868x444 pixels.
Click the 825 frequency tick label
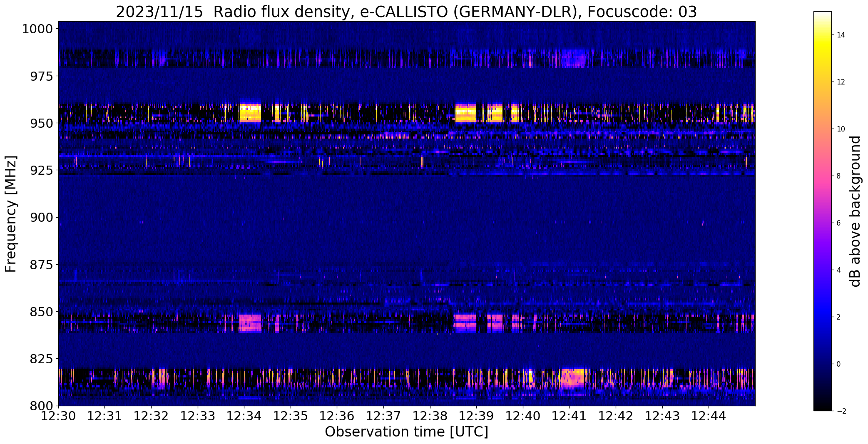point(42,358)
